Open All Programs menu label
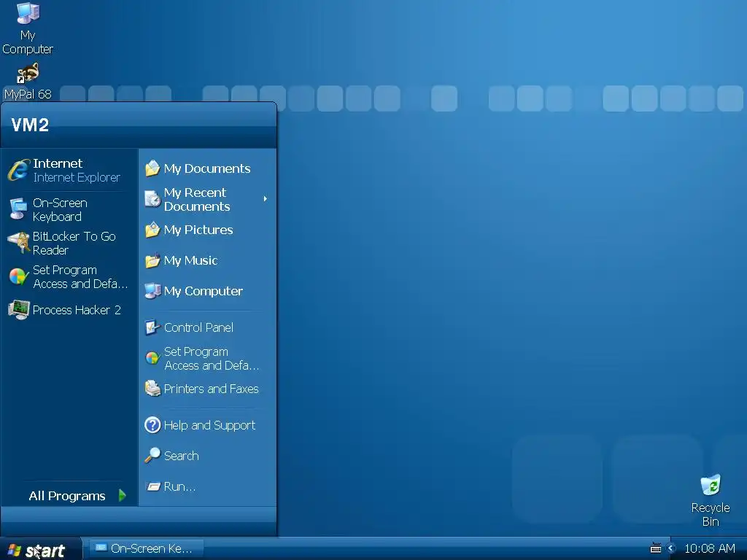747x560 pixels. point(66,496)
